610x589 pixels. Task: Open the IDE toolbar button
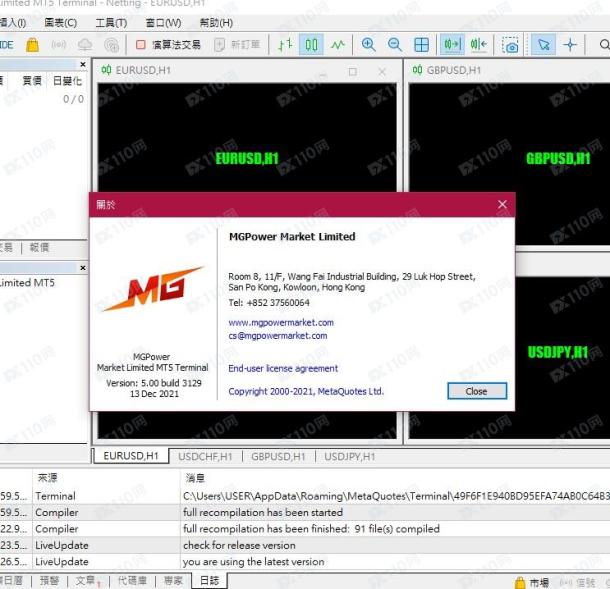click(x=7, y=45)
